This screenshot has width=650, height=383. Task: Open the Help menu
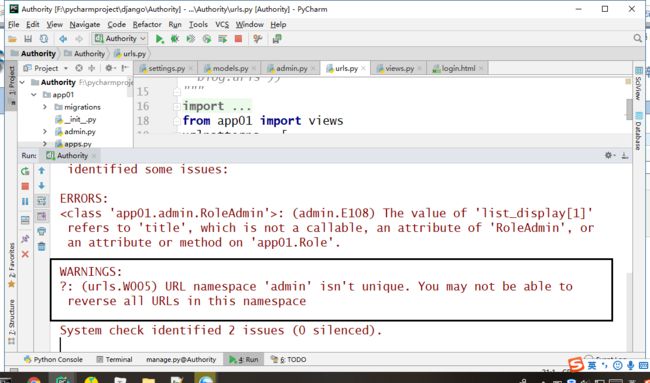point(278,24)
